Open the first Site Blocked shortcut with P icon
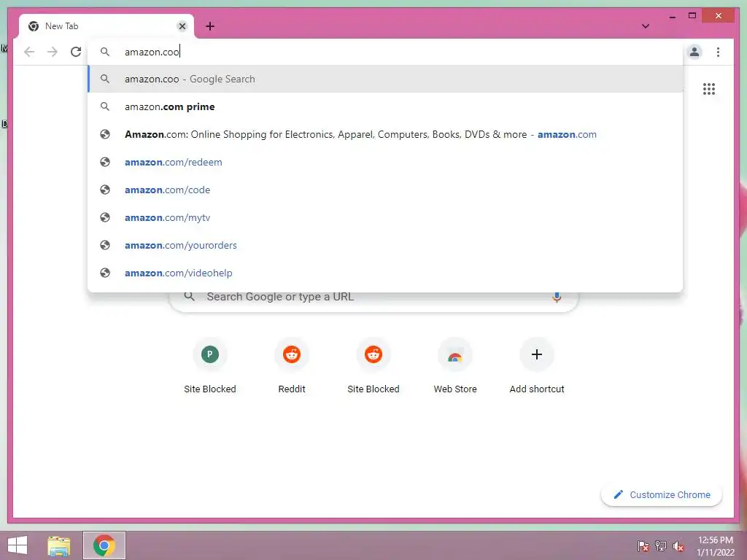This screenshot has width=747, height=560. [210, 367]
